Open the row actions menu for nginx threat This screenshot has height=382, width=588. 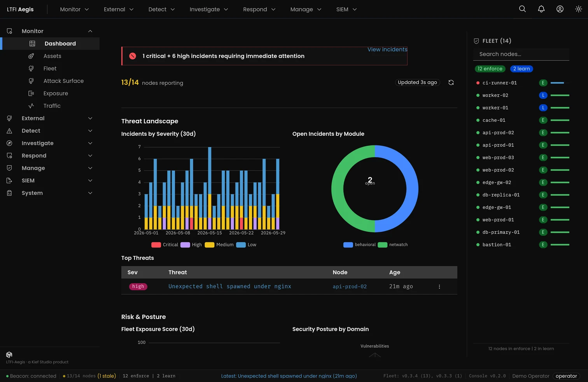tap(439, 287)
